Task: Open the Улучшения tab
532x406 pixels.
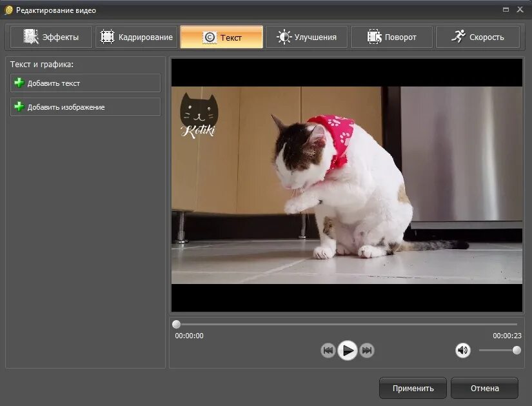Action: [x=307, y=37]
